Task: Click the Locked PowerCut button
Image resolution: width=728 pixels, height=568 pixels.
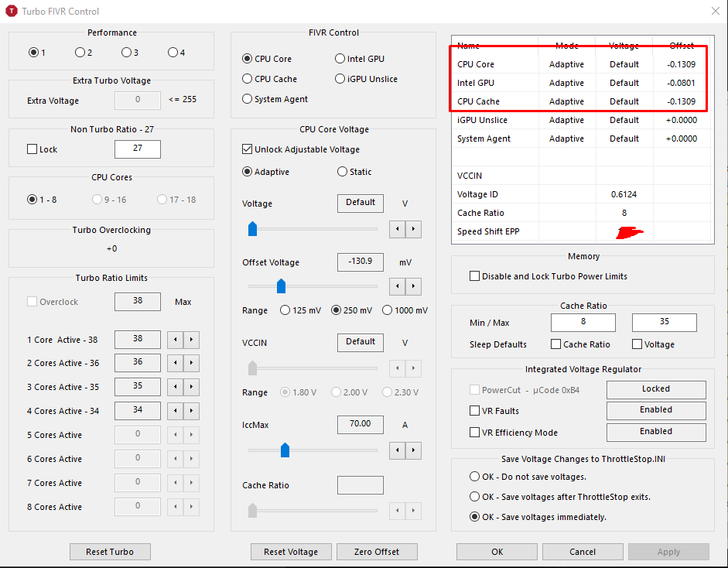Action: pos(656,390)
